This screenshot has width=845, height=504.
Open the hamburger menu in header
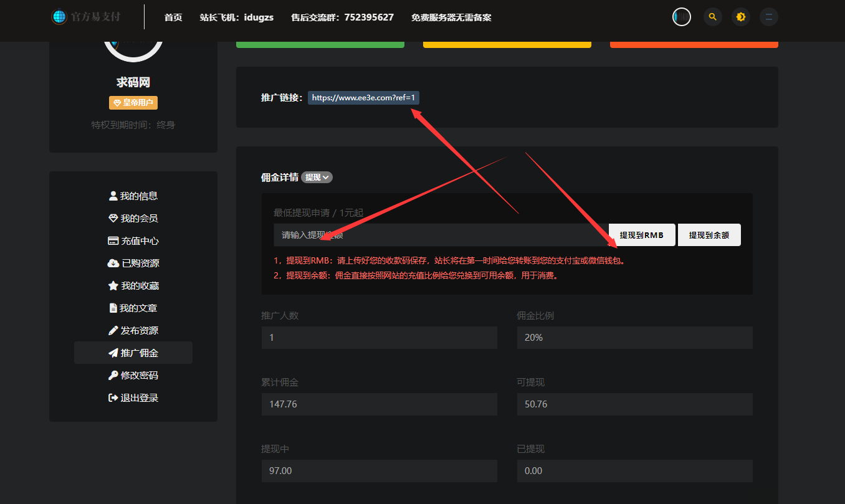click(x=769, y=17)
